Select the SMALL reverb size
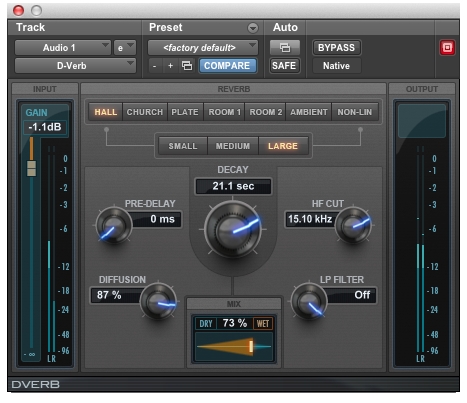 point(183,146)
